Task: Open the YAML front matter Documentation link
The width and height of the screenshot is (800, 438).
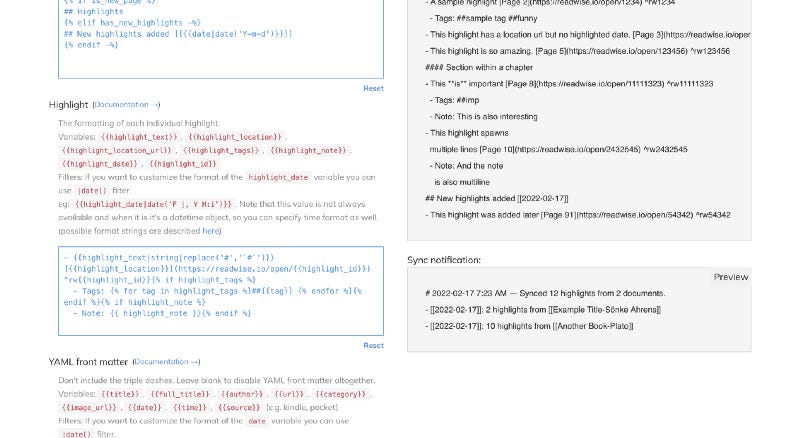Action: pos(166,362)
